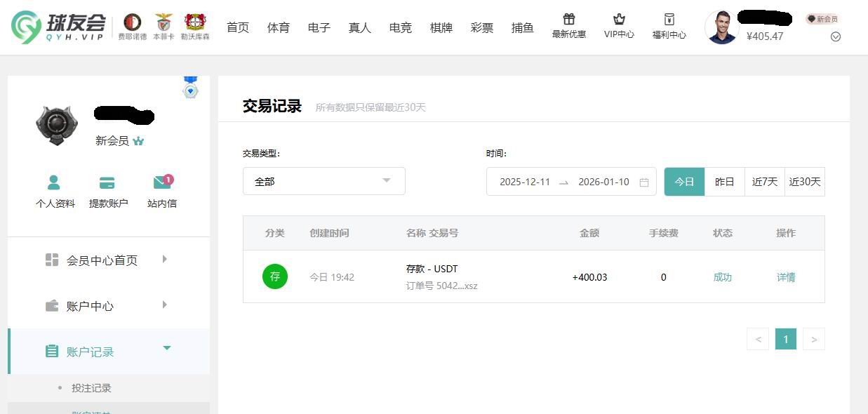Expand the 会员中心首页 sidebar menu

point(109,260)
